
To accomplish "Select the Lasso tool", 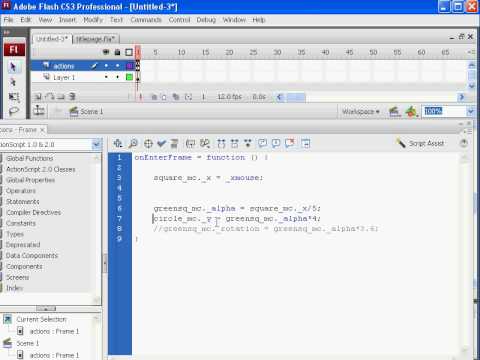I will point(13,111).
